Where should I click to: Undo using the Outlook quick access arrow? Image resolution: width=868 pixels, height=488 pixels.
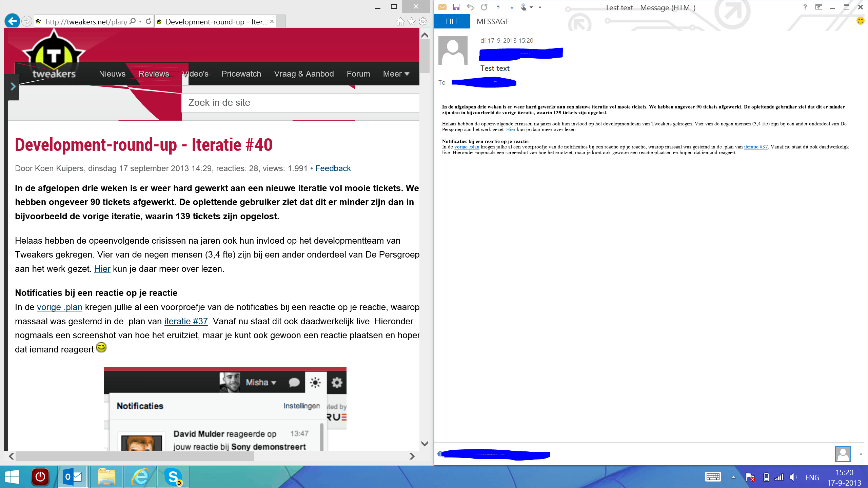pos(470,7)
